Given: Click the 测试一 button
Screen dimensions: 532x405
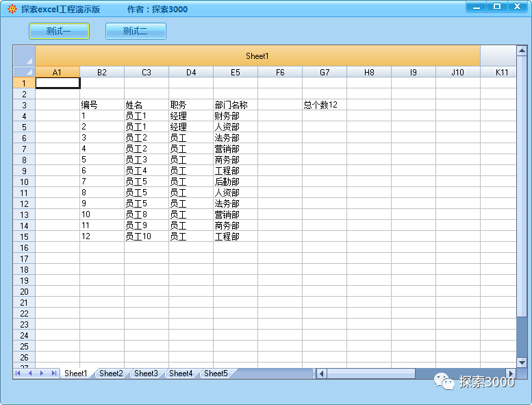Looking at the screenshot, I should tap(59, 32).
